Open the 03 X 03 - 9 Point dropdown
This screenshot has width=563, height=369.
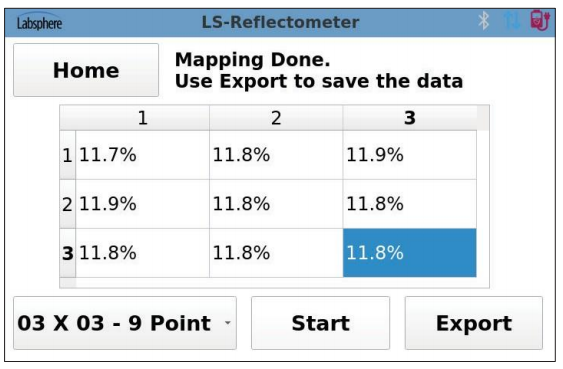125,323
